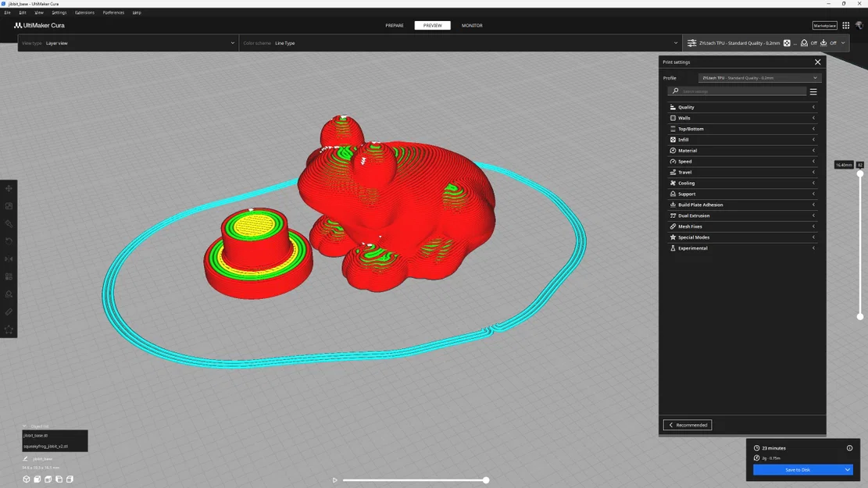
Task: Open the Extensions menu
Action: click(84, 12)
